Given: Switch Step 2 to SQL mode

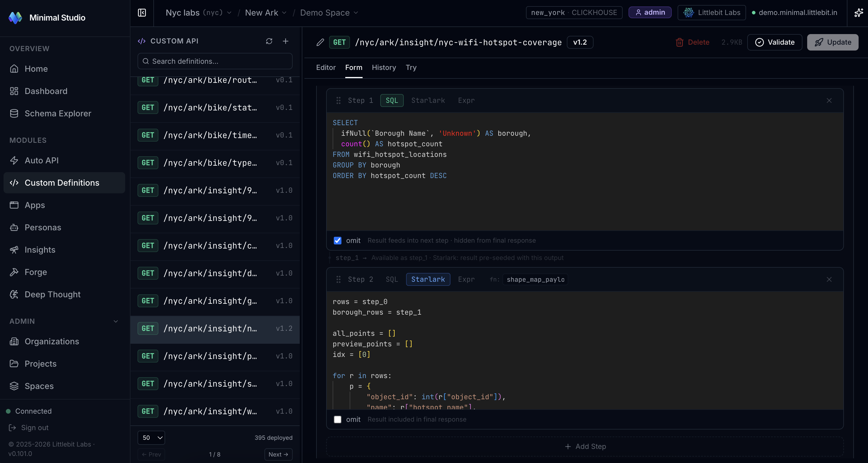Looking at the screenshot, I should tap(392, 279).
